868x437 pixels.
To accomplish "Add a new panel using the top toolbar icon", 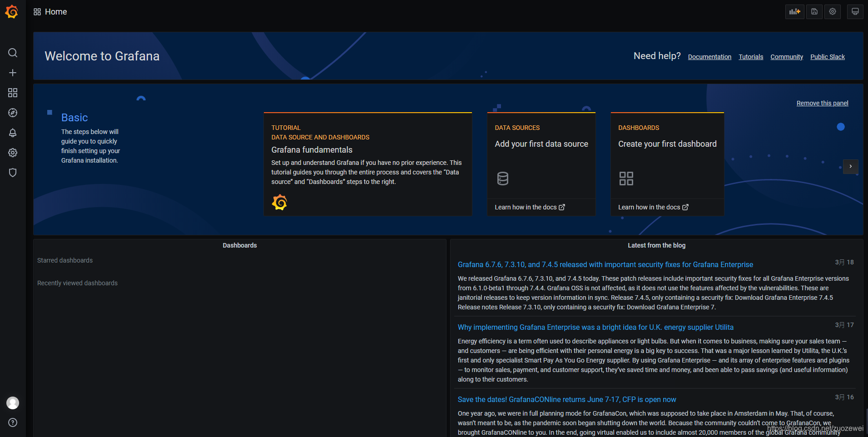I will pyautogui.click(x=794, y=11).
